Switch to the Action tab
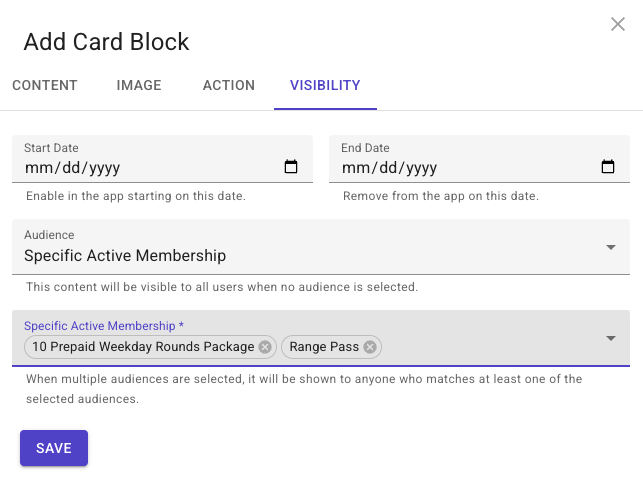643x481 pixels. pyautogui.click(x=229, y=85)
